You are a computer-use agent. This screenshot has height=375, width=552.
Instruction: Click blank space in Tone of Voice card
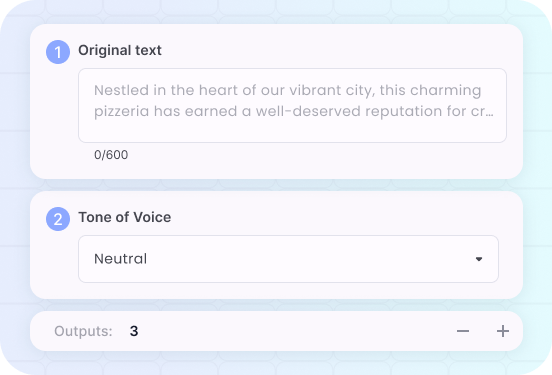317,217
